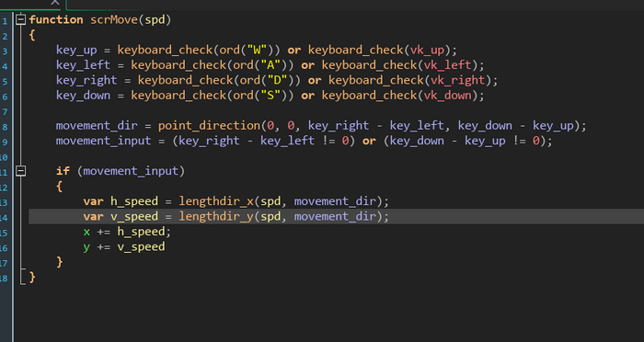Image resolution: width=644 pixels, height=342 pixels.
Task: Close the current code tab
Action: click(55, 3)
